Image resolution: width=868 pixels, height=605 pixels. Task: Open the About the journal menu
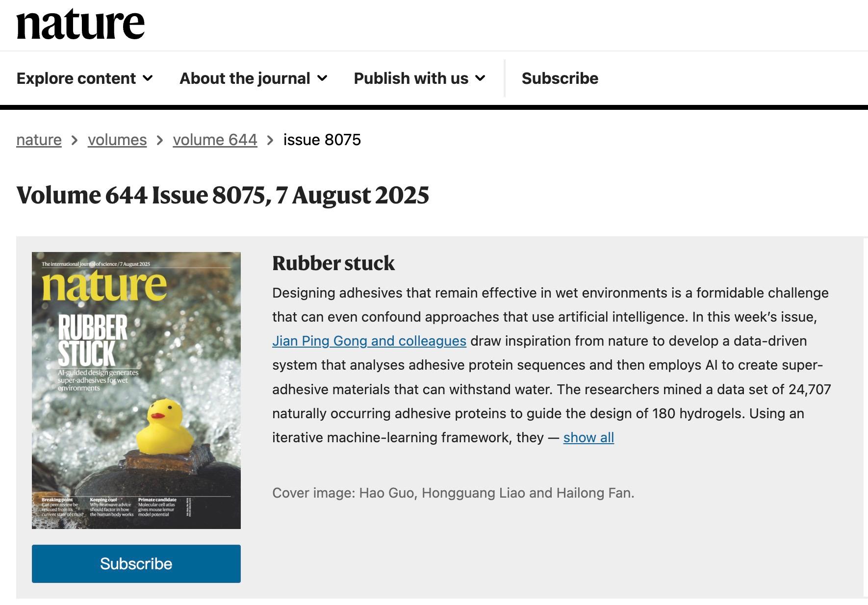coord(253,78)
